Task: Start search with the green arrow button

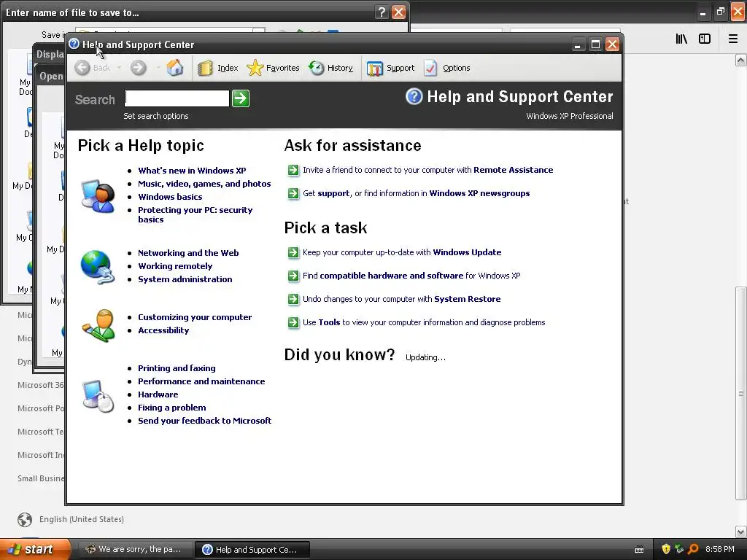Action: [241, 98]
